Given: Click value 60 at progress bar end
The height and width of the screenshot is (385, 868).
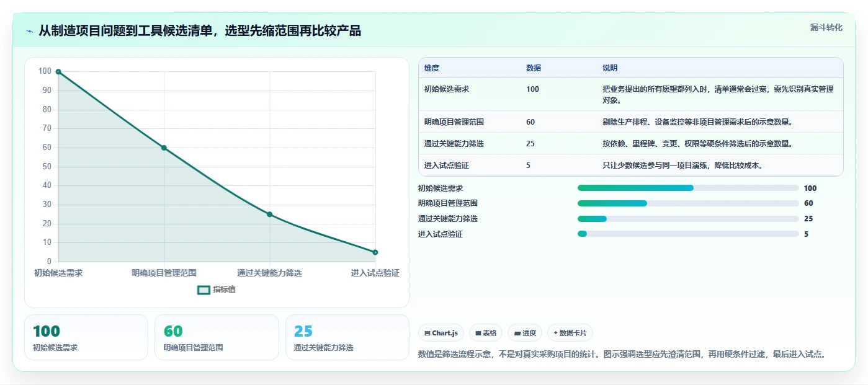Looking at the screenshot, I should point(808,203).
